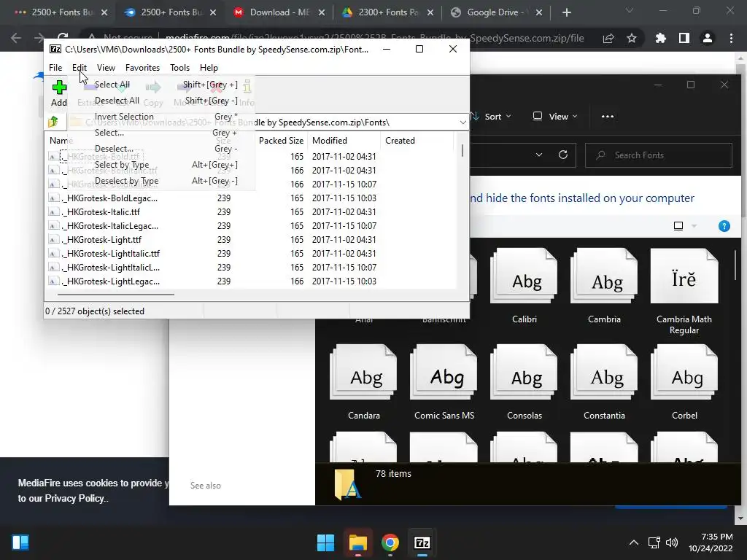
Task: Click the Search Fonts input field
Action: (659, 155)
